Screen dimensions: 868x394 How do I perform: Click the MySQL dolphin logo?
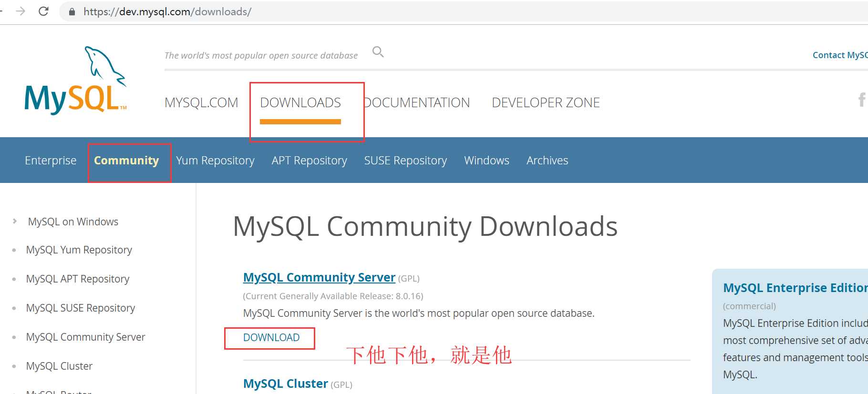(x=76, y=81)
